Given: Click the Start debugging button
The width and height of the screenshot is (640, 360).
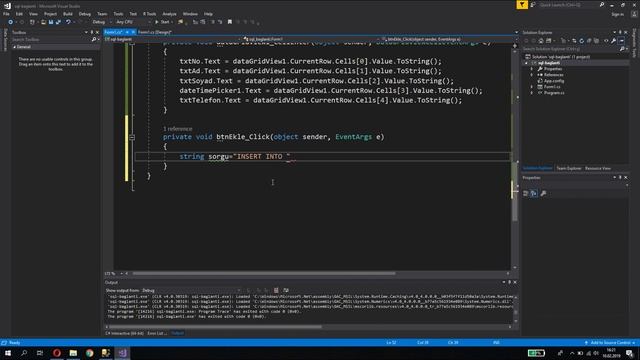Looking at the screenshot, I should tap(162, 22).
